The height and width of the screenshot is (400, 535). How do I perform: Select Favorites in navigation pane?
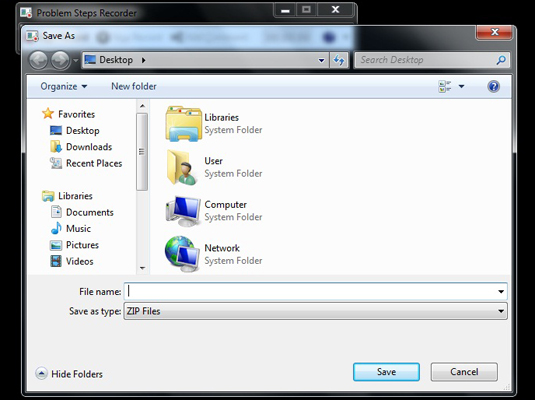(x=76, y=114)
